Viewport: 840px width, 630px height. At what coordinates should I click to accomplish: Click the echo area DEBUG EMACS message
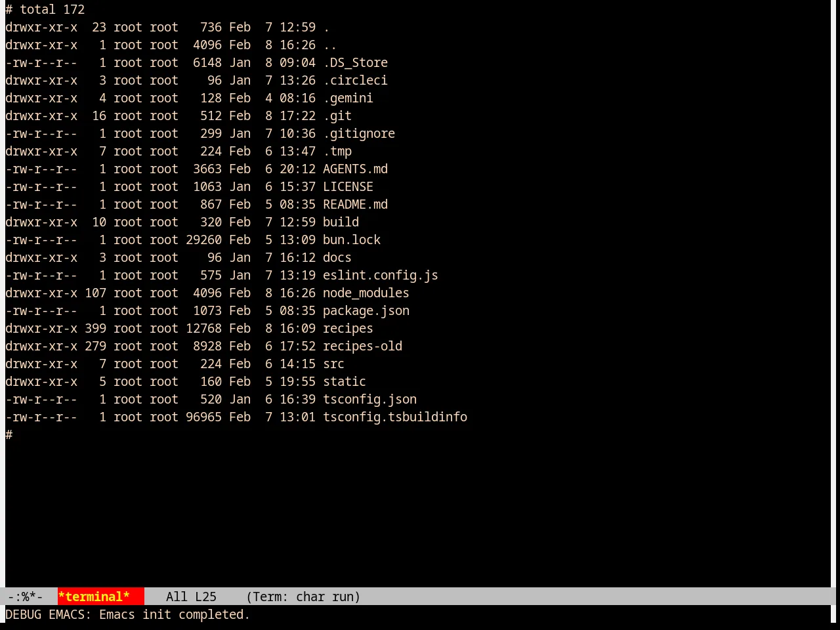click(128, 614)
